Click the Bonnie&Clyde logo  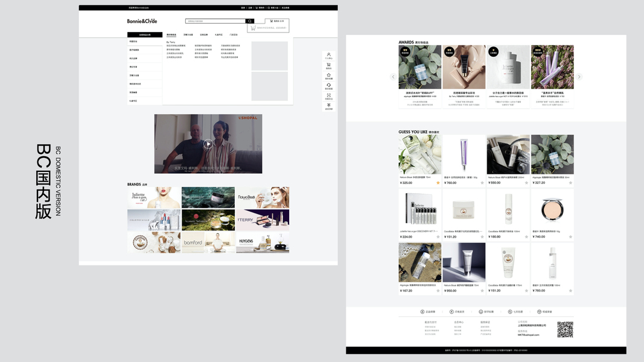142,21
